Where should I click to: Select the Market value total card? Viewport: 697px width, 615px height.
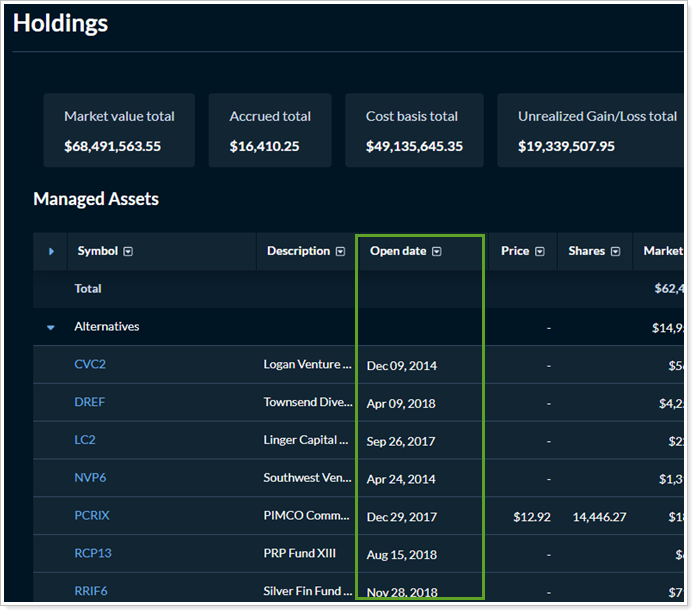coord(119,131)
